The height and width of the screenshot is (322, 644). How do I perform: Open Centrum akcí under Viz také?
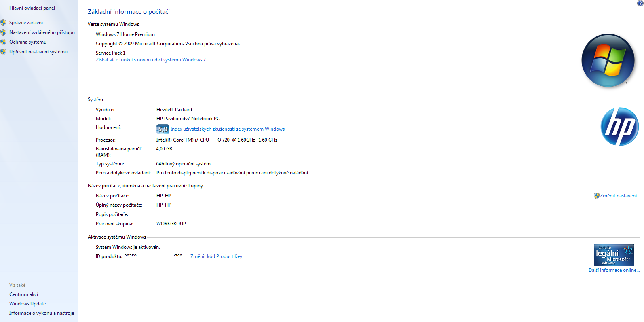pos(23,294)
